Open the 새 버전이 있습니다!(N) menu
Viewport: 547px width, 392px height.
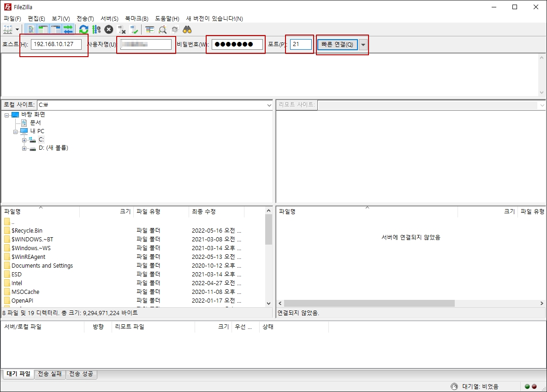point(214,18)
